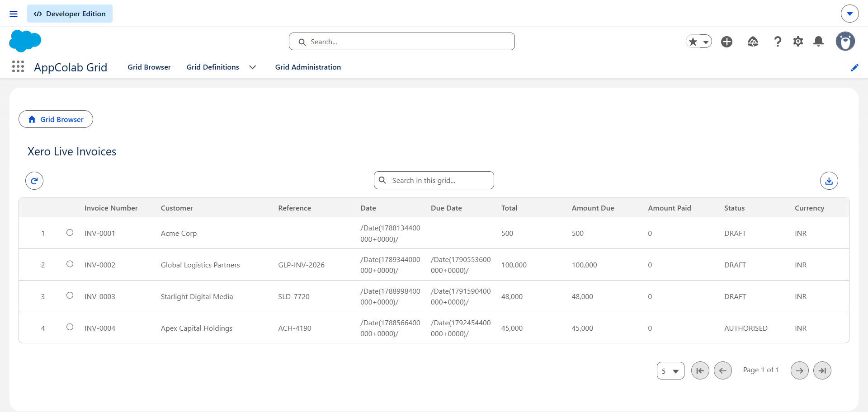Click the Status column header
Image resolution: width=868 pixels, height=412 pixels.
[x=734, y=208]
